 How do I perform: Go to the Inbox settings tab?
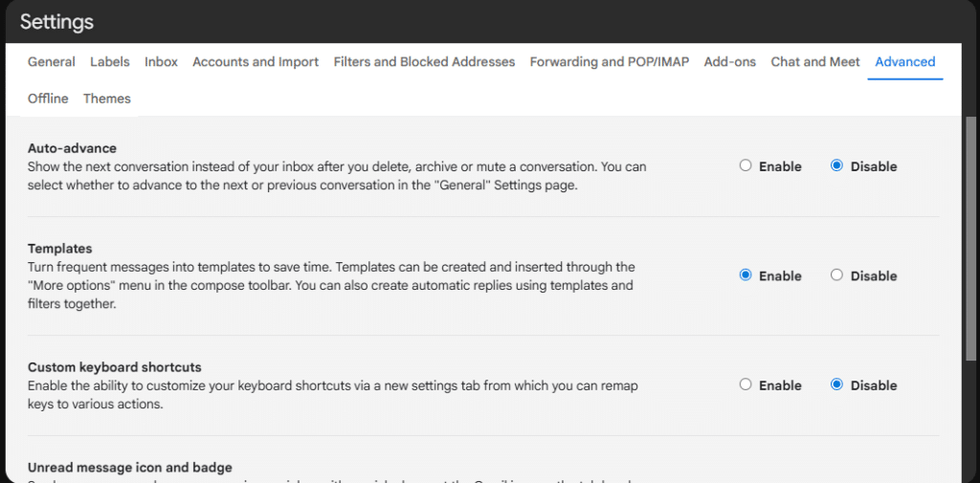tap(161, 62)
